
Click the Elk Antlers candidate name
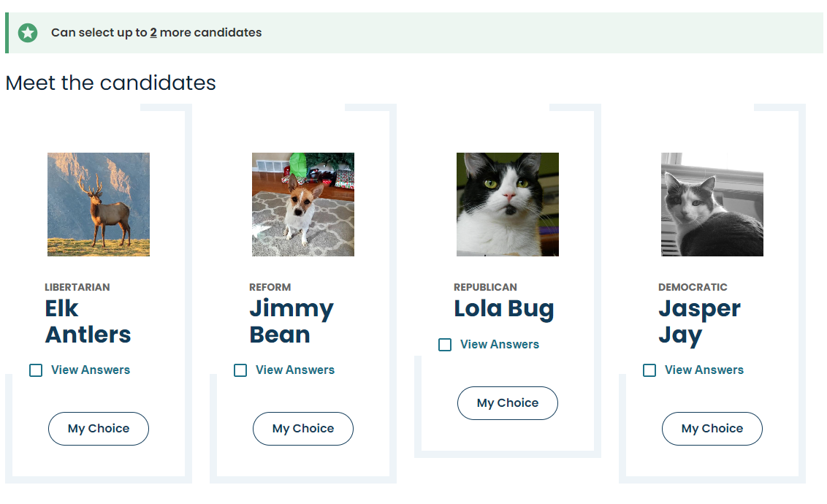(88, 321)
